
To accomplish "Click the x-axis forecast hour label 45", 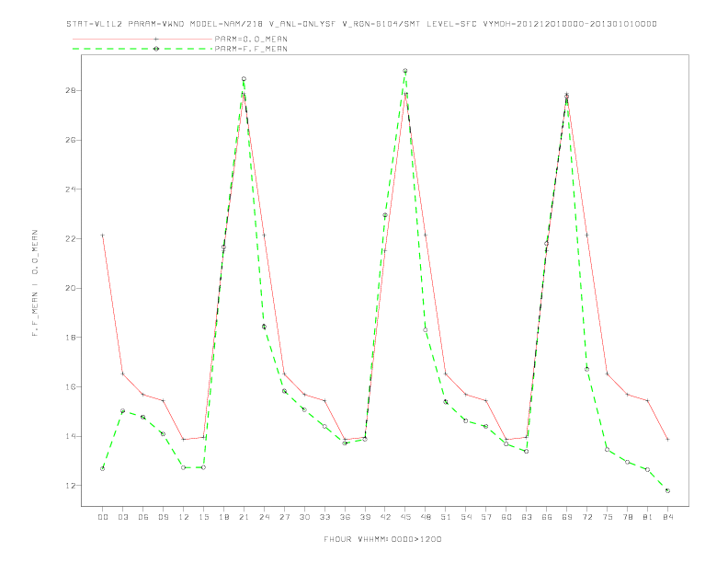I will click(x=405, y=517).
